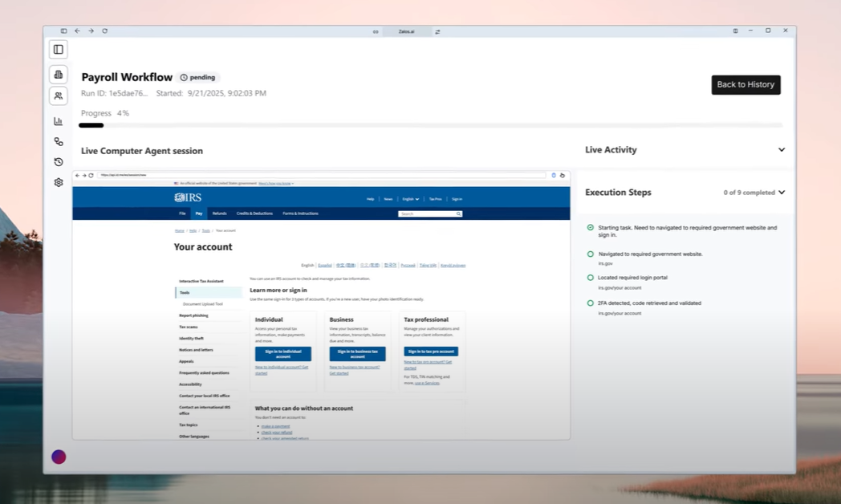The width and height of the screenshot is (841, 504).
Task: Open the run history clock icon
Action: (x=59, y=162)
